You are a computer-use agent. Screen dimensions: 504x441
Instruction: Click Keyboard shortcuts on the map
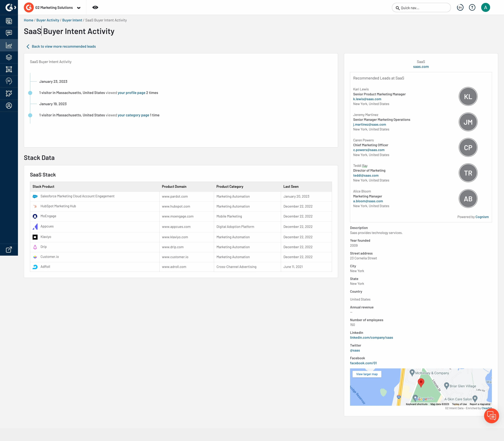pos(416,404)
